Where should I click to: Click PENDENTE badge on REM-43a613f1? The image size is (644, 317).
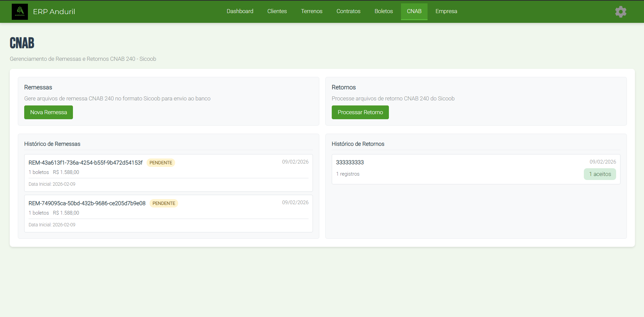(x=161, y=163)
